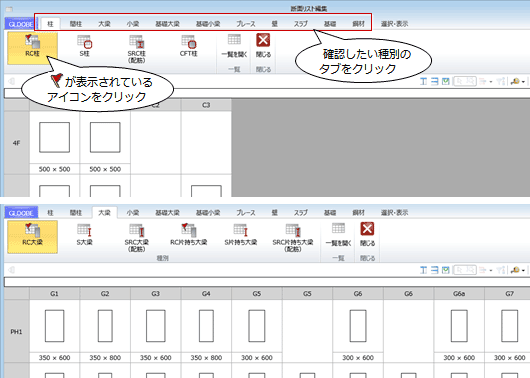Viewport: 530px width, 378px height.
Task: Select the スラブ tab in the upper window
Action: [x=300, y=24]
